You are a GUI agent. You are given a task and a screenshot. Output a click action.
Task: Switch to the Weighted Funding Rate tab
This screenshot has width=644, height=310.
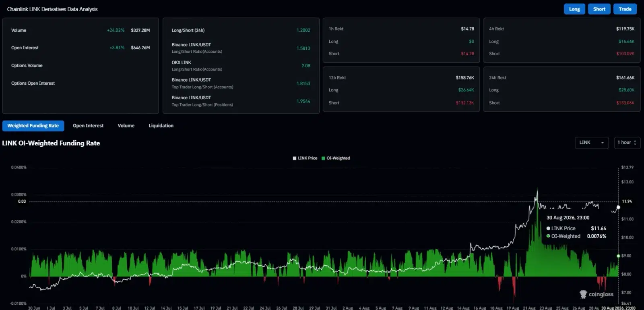33,126
